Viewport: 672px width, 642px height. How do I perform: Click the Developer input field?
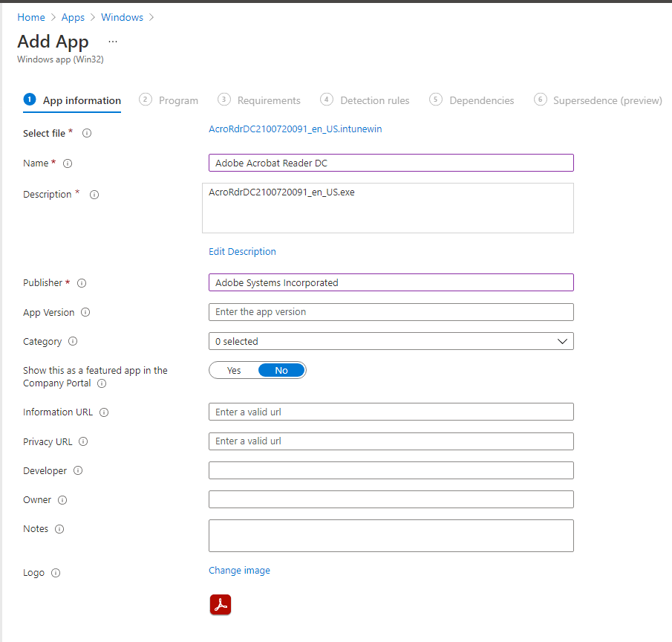pyautogui.click(x=391, y=470)
